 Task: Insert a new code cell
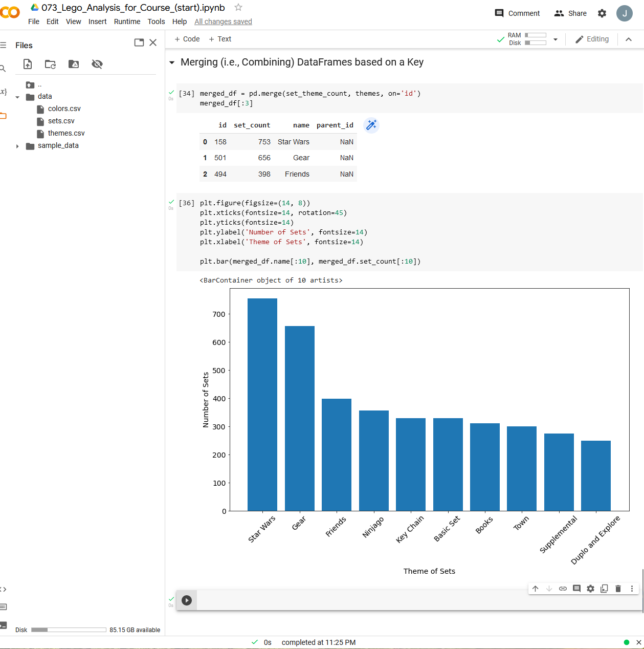[x=187, y=39]
